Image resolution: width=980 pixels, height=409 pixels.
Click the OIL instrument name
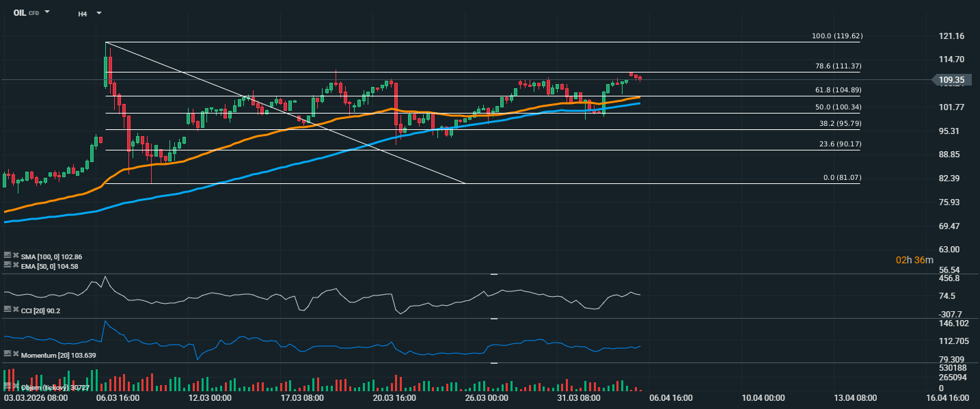pos(20,13)
